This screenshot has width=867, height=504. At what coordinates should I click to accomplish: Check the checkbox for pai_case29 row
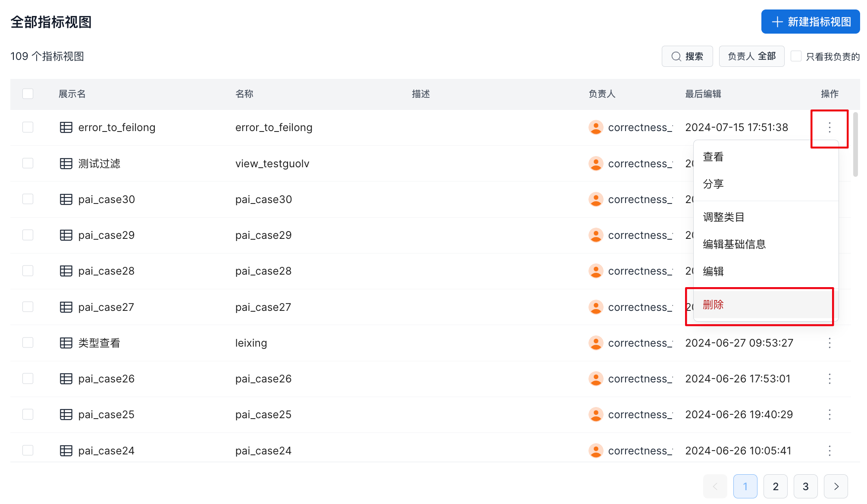(28, 235)
